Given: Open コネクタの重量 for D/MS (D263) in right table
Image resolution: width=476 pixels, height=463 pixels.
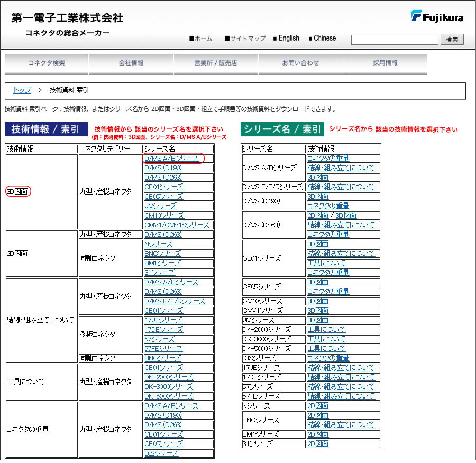Looking at the screenshot, I should click(328, 235).
